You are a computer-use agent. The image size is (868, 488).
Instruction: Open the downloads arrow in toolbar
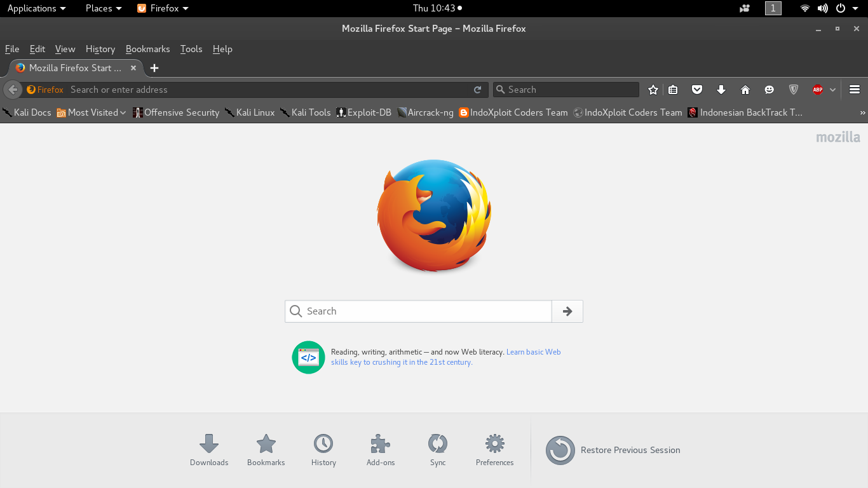(721, 90)
